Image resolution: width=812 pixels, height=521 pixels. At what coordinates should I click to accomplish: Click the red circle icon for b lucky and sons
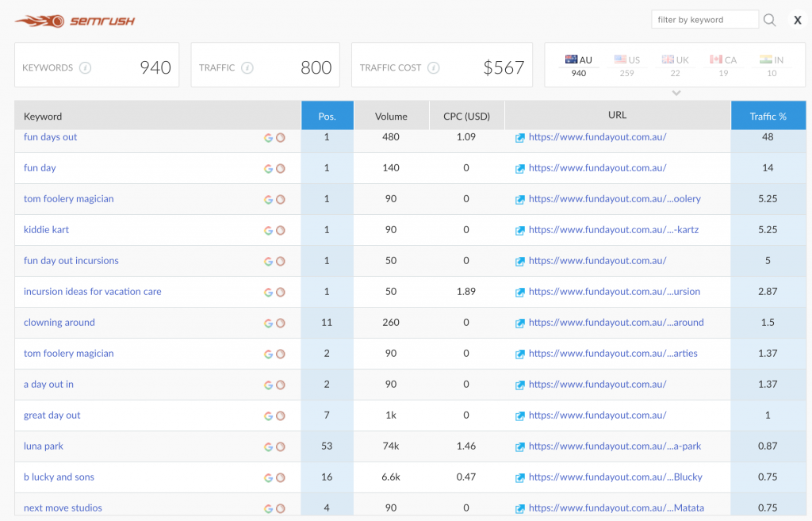coord(281,478)
